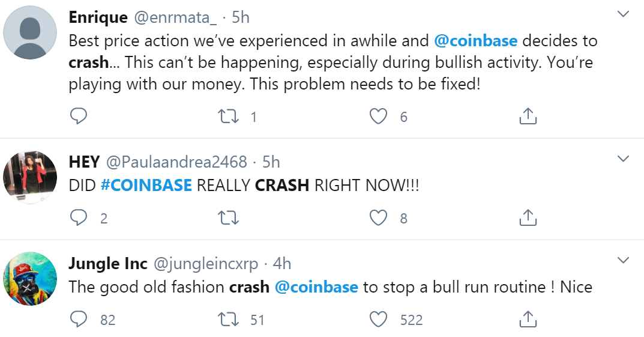
Task: Reply to Enrique's tweet
Action: click(79, 116)
